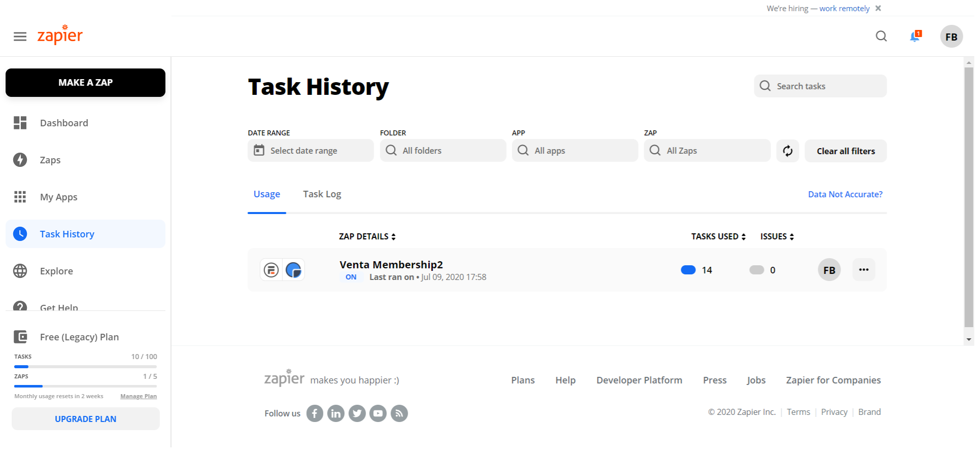Click the Zaps usage progress bar

tap(85, 386)
